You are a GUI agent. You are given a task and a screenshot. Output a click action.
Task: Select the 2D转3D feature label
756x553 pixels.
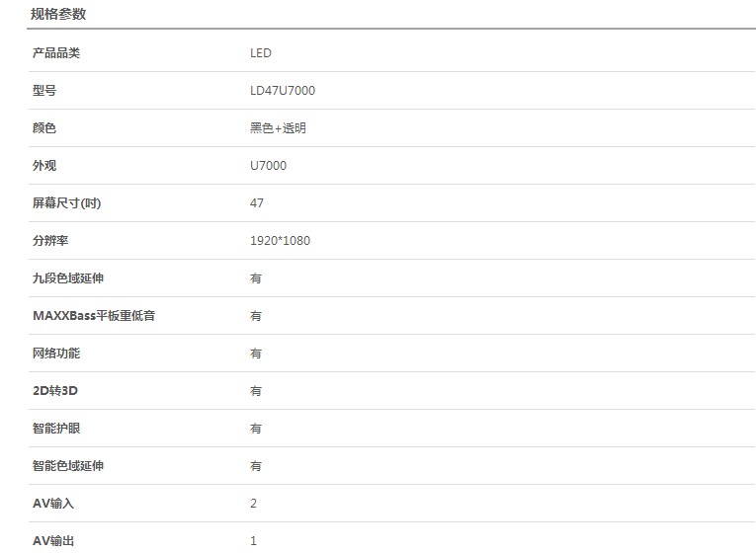[x=55, y=391]
